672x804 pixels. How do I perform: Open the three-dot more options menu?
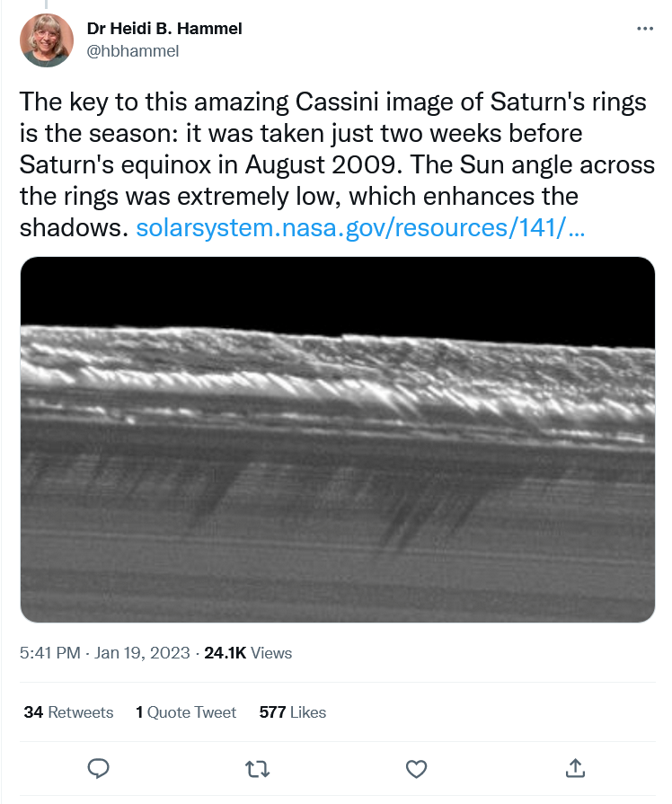pos(645,29)
